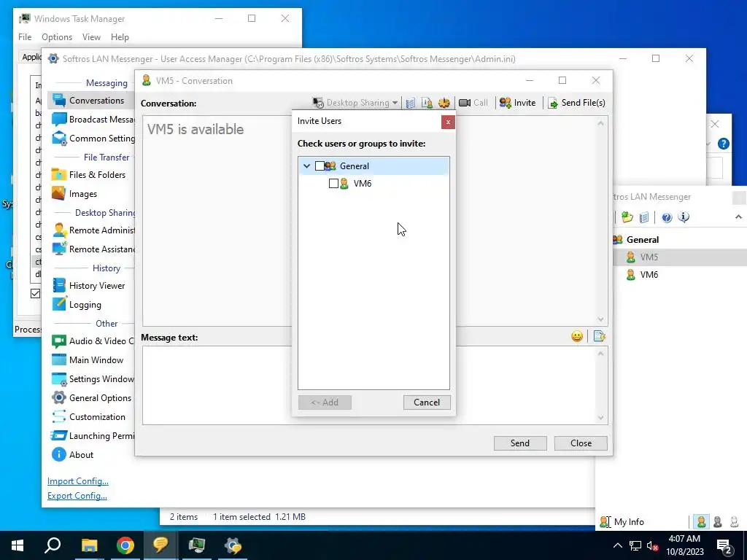This screenshot has height=560, width=747.
Task: Click the About info icon
Action: tap(59, 455)
